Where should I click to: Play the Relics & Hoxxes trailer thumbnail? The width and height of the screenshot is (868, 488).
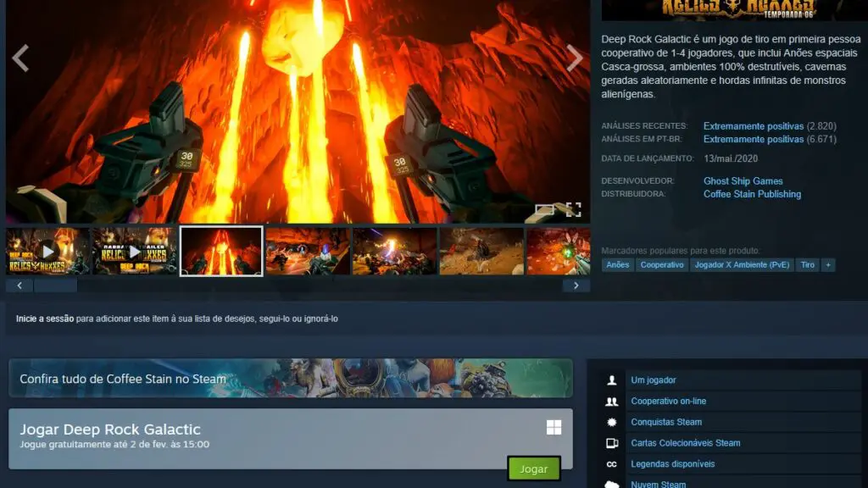pos(49,251)
